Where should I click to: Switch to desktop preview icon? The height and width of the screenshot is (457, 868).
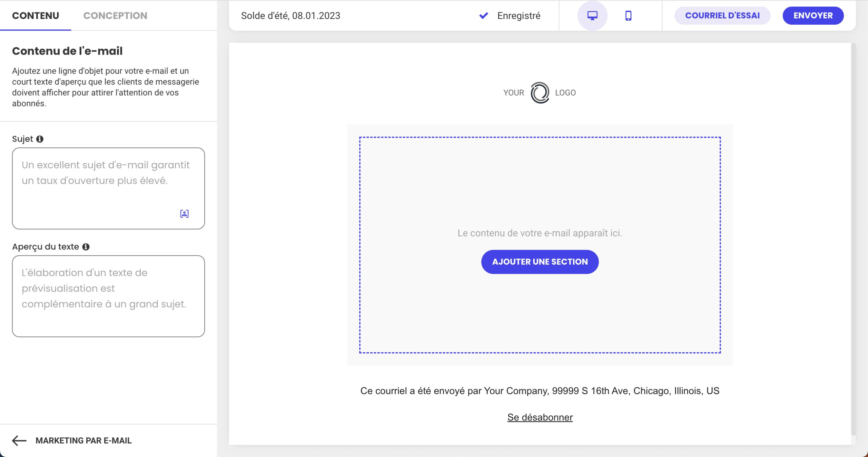[x=592, y=16]
